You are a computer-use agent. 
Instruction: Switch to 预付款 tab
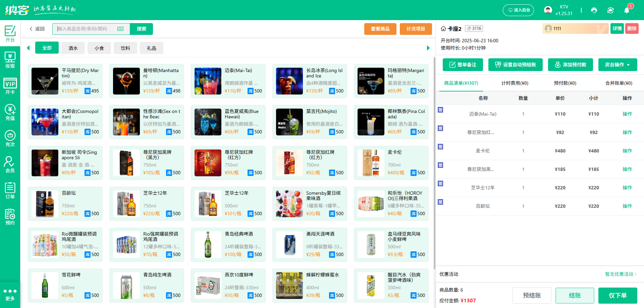pyautogui.click(x=565, y=83)
